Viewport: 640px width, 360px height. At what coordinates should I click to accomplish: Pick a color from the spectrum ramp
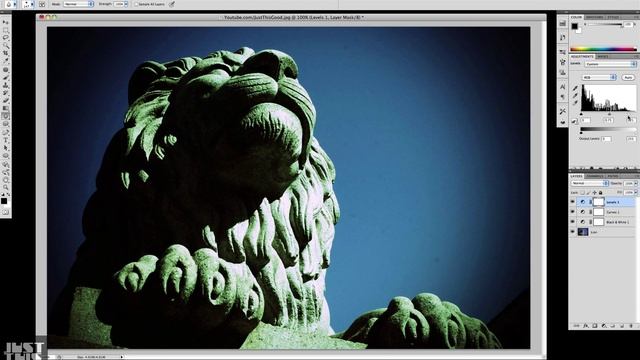click(603, 49)
